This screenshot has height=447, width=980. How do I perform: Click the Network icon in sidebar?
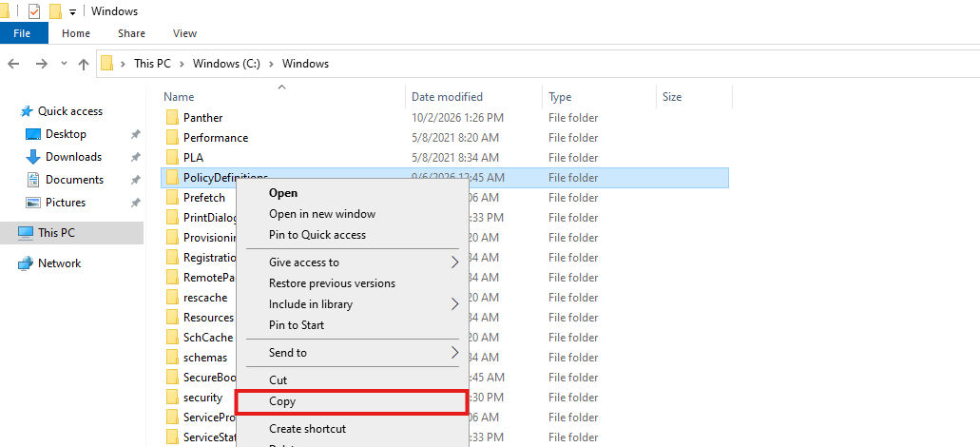coord(26,263)
